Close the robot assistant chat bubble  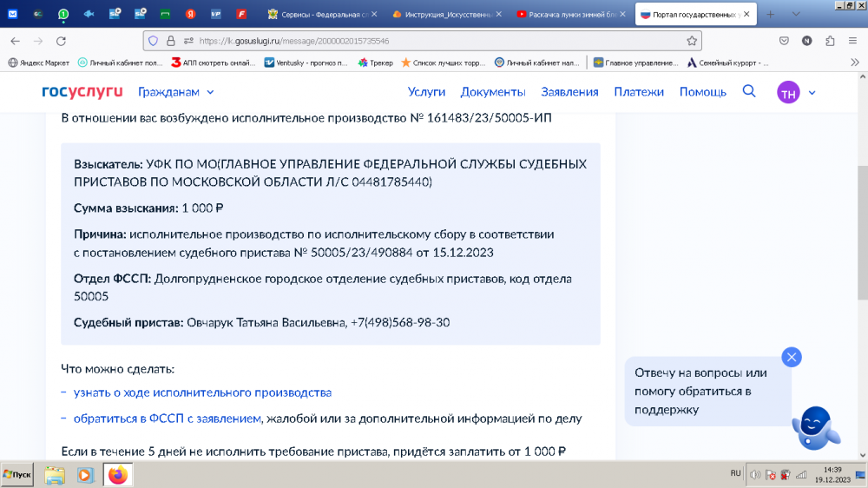[791, 357]
